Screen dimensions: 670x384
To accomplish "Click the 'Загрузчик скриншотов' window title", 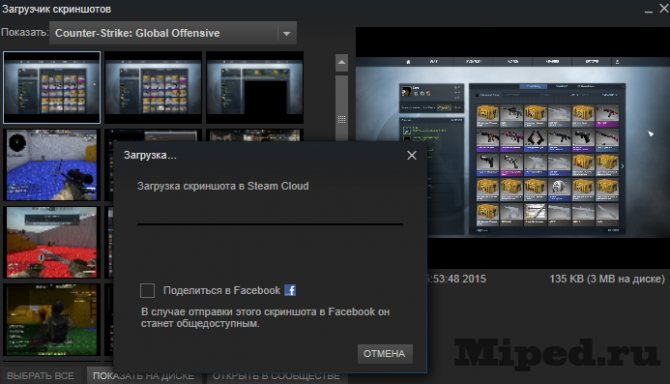I will pos(56,9).
